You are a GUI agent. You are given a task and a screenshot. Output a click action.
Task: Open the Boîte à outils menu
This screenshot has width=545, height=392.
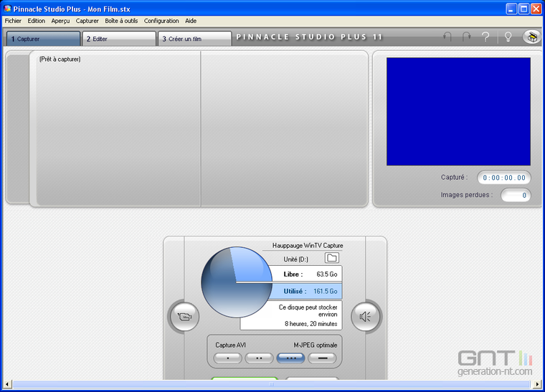(121, 21)
